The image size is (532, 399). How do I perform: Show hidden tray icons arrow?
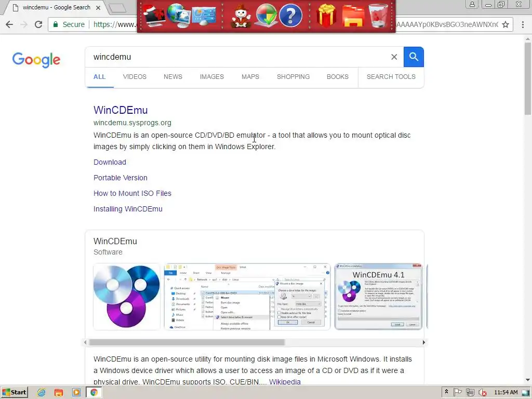coord(446,392)
